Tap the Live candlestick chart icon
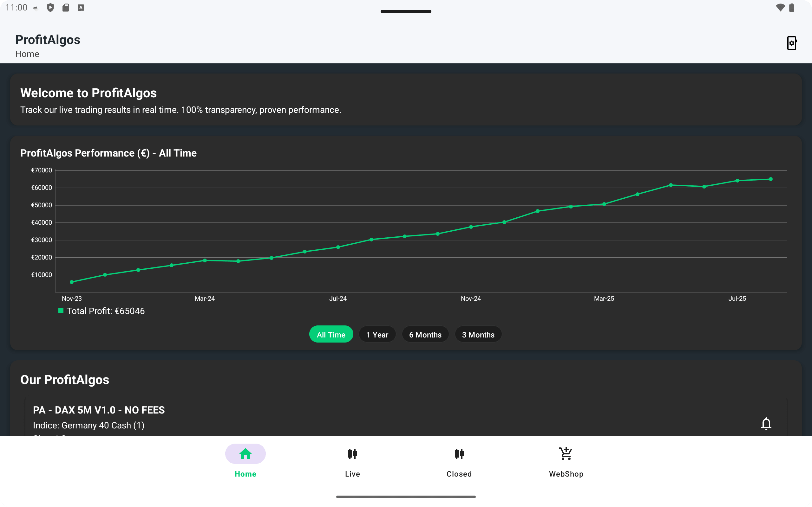Image resolution: width=812 pixels, height=507 pixels. 352,454
